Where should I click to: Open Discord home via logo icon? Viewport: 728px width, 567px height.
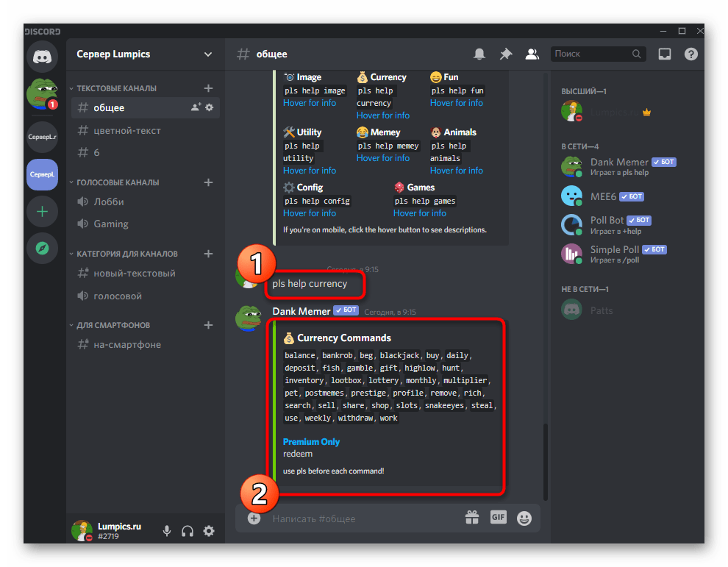42,57
